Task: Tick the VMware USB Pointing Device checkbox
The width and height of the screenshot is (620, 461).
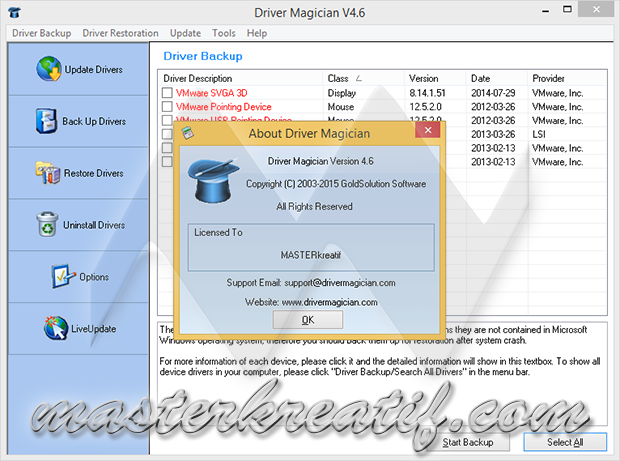Action: [x=167, y=119]
